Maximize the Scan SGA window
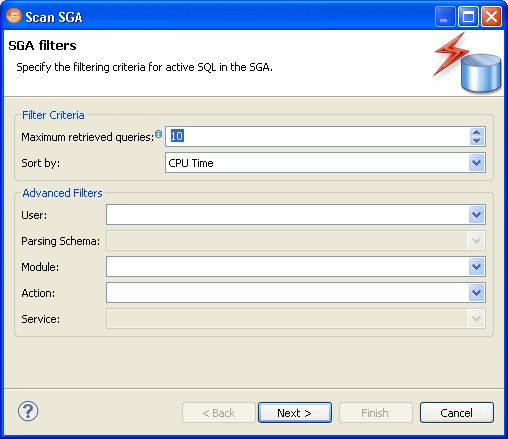 click(468, 16)
